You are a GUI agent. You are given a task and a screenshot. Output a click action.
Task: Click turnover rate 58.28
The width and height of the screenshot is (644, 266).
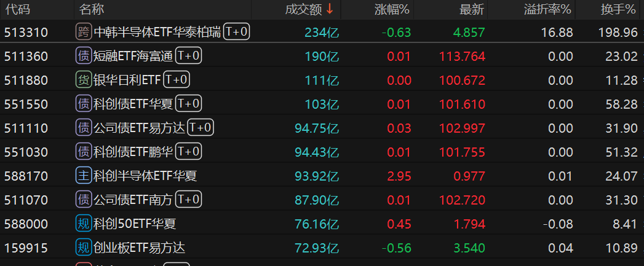click(622, 104)
